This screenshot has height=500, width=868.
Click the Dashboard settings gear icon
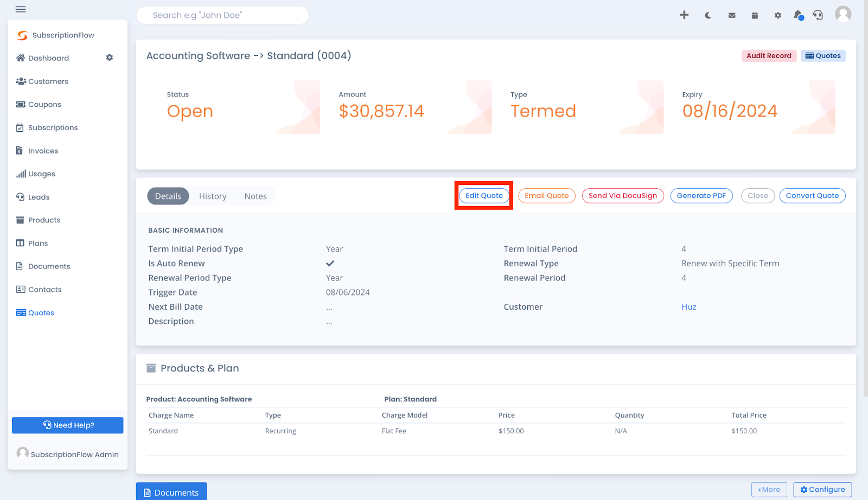[x=110, y=57]
